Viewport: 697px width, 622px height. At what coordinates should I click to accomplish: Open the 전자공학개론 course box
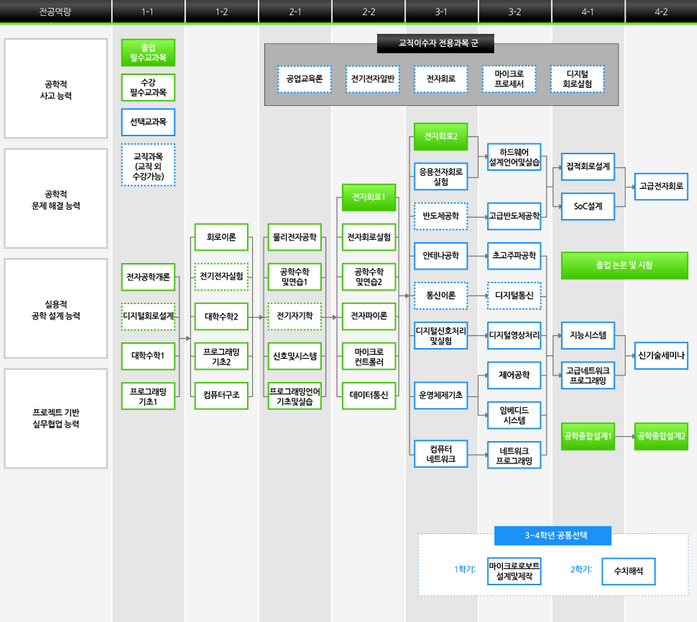click(x=148, y=276)
